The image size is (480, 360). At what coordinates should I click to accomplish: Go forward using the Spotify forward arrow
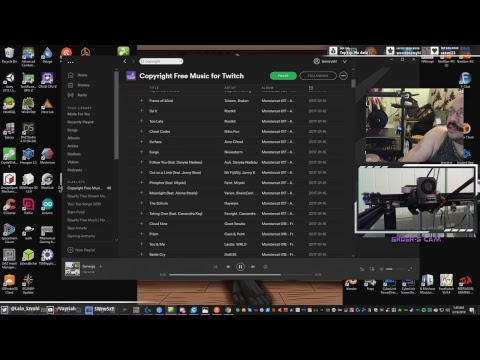(x=133, y=61)
